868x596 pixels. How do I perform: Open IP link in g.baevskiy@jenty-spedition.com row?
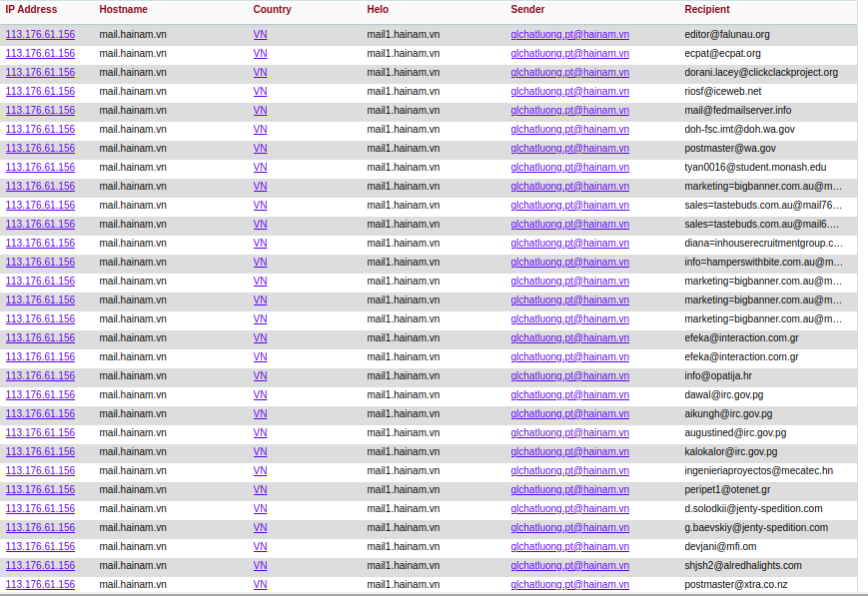(x=40, y=528)
